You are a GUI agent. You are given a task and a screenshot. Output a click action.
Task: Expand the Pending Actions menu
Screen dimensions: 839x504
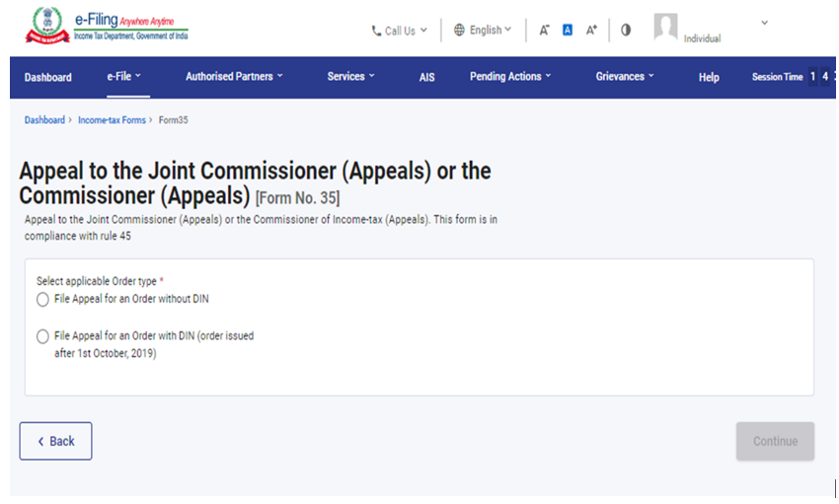point(510,77)
